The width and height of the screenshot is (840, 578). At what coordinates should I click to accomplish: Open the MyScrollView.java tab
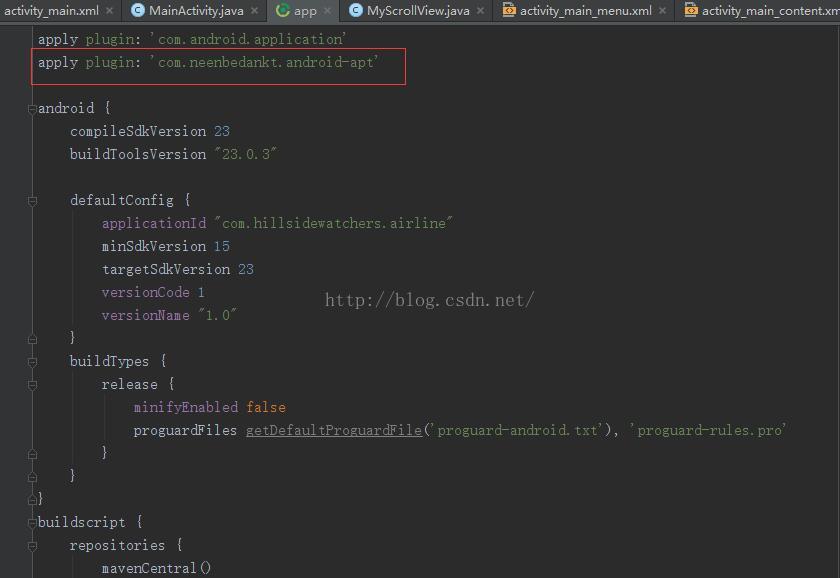418,11
